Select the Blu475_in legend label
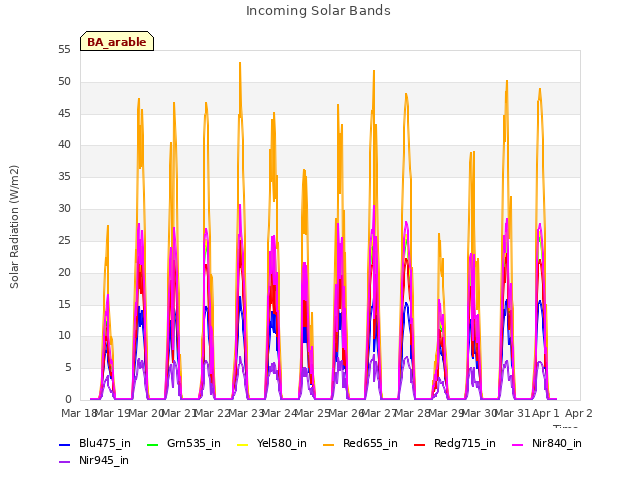Screen dimensions: 640x480 [105, 444]
